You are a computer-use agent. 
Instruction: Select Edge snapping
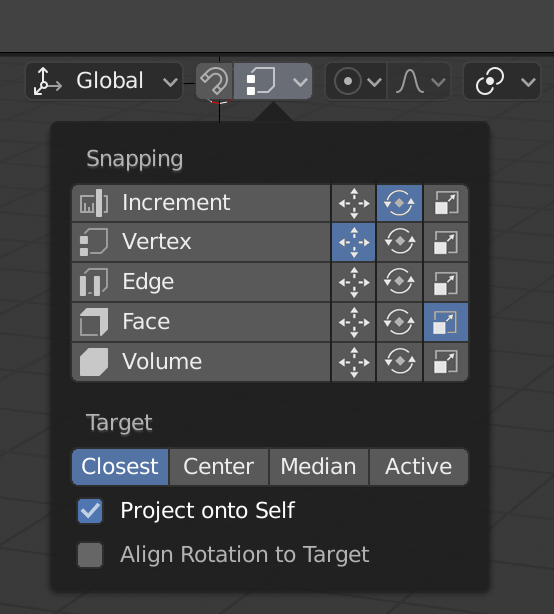(201, 282)
